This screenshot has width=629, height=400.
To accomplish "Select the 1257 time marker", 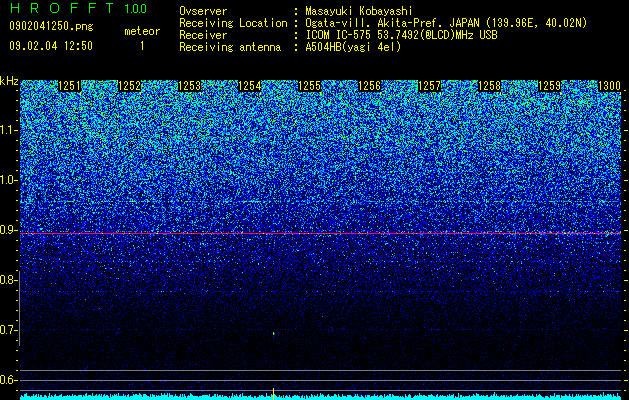I will 429,86.
